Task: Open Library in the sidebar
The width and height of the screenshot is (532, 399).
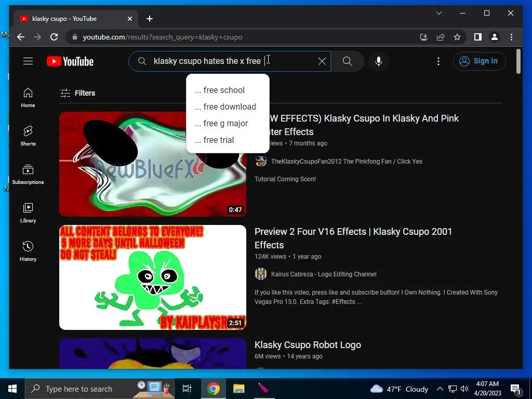Action: coord(28,212)
